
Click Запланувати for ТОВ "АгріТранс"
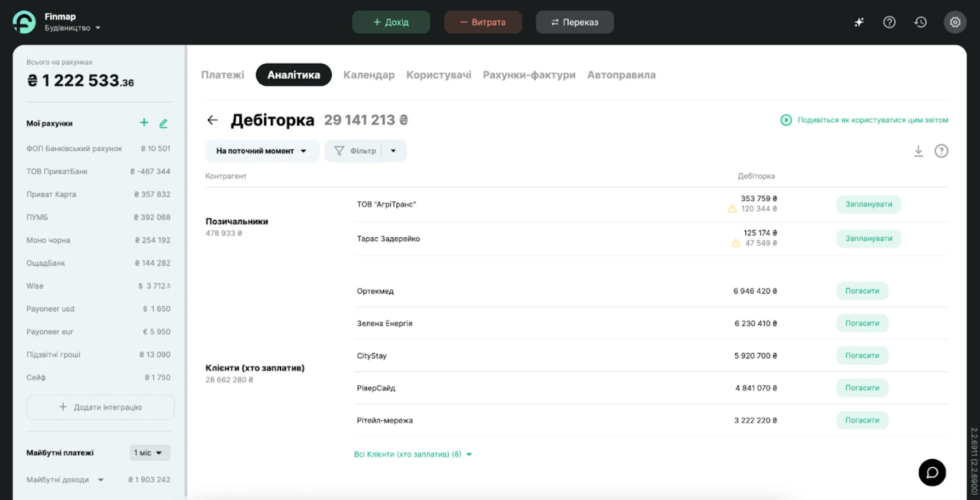(x=869, y=204)
